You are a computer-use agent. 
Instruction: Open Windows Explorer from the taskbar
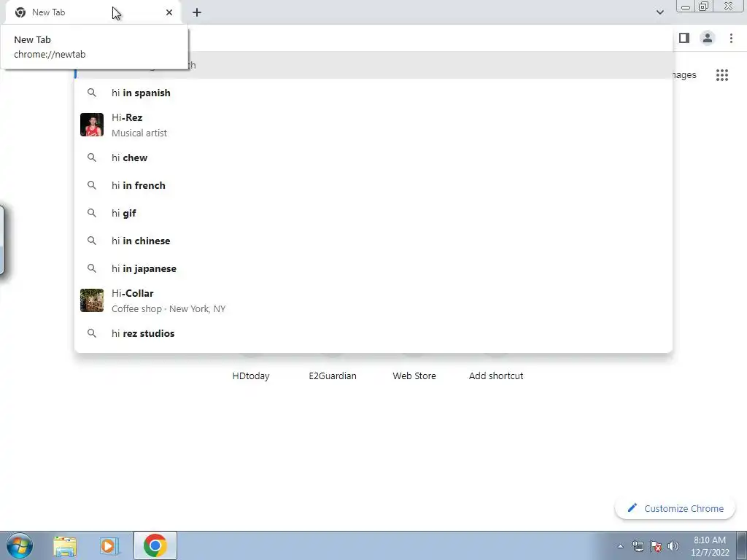tap(65, 545)
